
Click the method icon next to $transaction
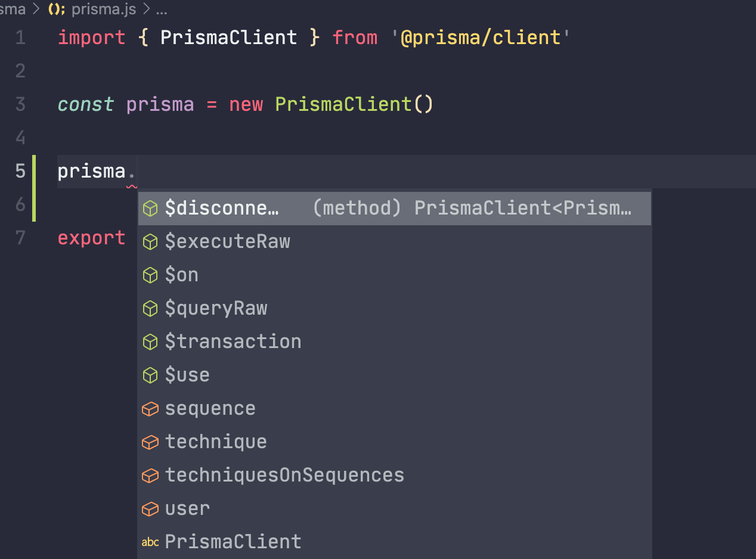coord(150,341)
